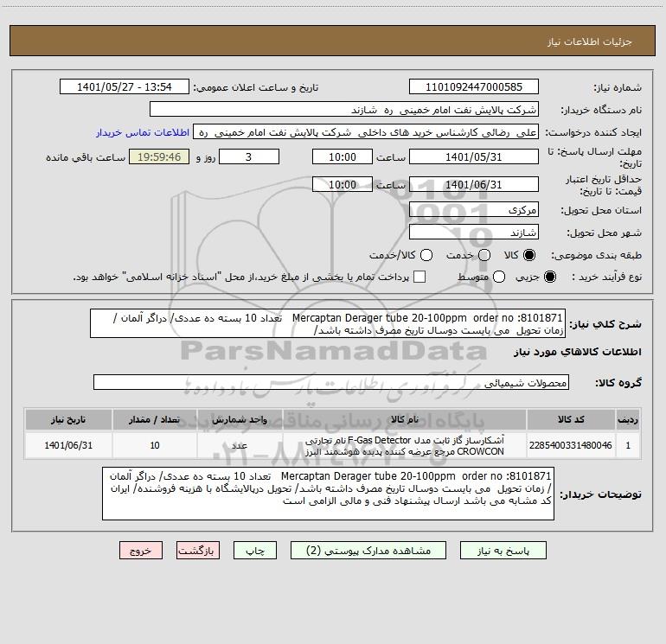
Task: Click the unit cell عدد
Action: pyautogui.click(x=240, y=445)
